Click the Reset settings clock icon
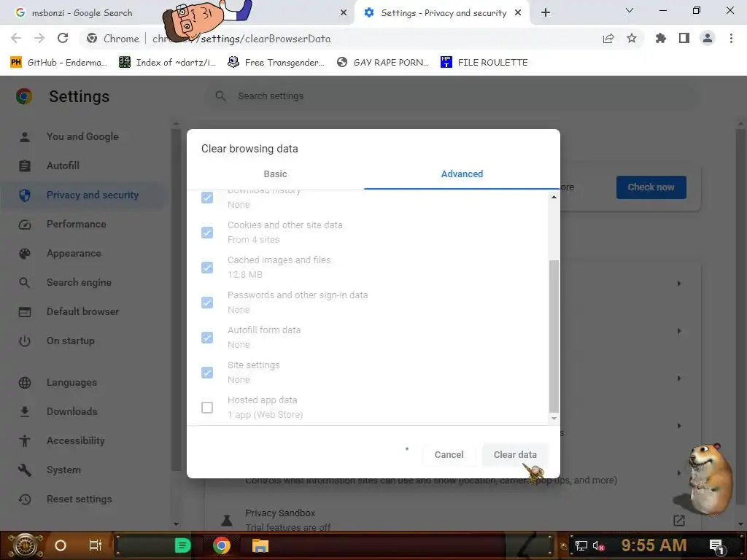This screenshot has width=747, height=560. pyautogui.click(x=25, y=499)
